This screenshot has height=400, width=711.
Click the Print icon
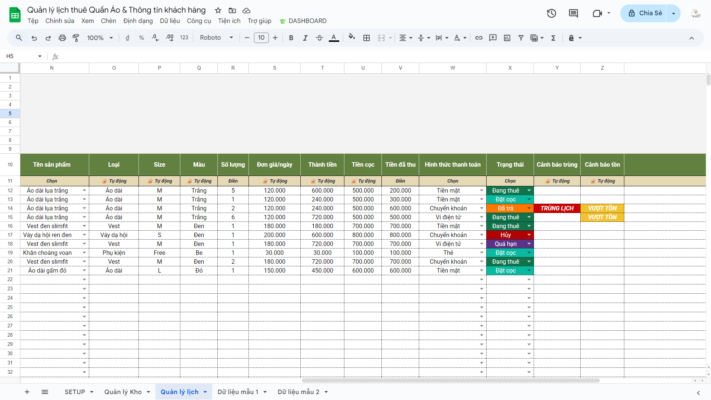coord(62,38)
